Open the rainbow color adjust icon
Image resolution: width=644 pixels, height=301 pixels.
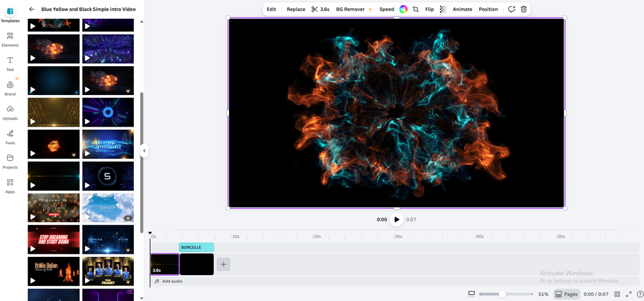coord(403,9)
